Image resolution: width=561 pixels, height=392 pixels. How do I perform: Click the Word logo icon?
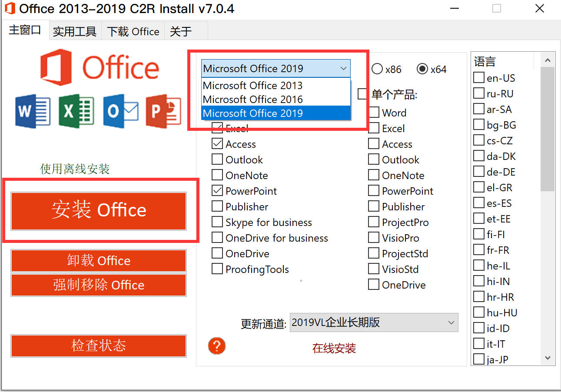33,111
